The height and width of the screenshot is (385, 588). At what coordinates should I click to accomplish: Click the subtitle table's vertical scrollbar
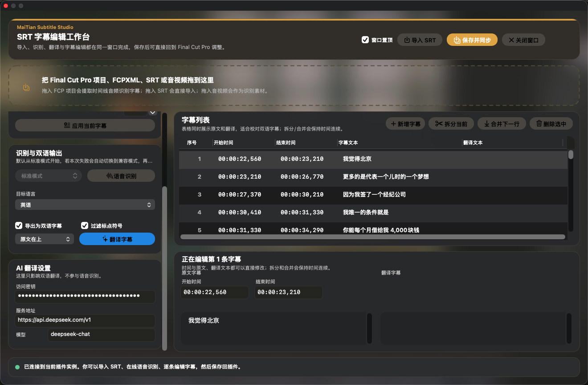(571, 155)
